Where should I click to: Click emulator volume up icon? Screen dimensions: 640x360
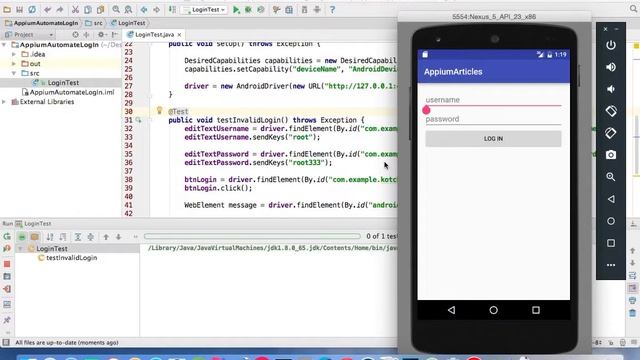611,67
